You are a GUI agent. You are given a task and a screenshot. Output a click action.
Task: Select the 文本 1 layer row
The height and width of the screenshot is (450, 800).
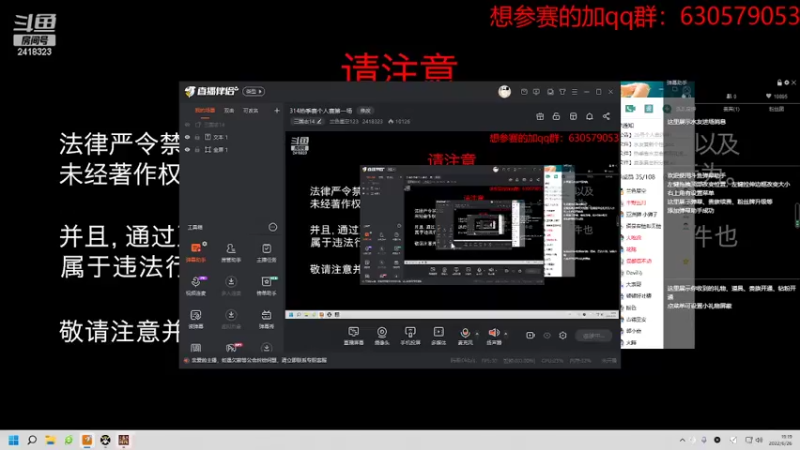click(x=232, y=137)
